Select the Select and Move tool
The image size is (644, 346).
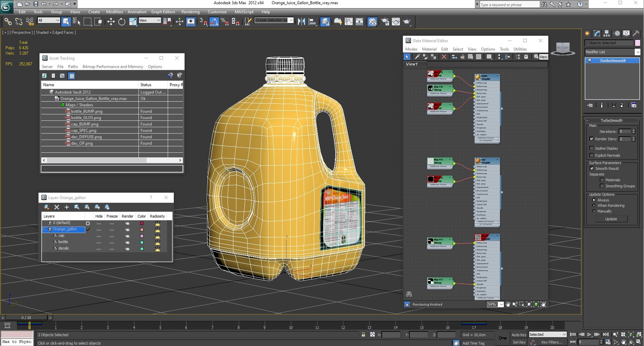coord(111,22)
